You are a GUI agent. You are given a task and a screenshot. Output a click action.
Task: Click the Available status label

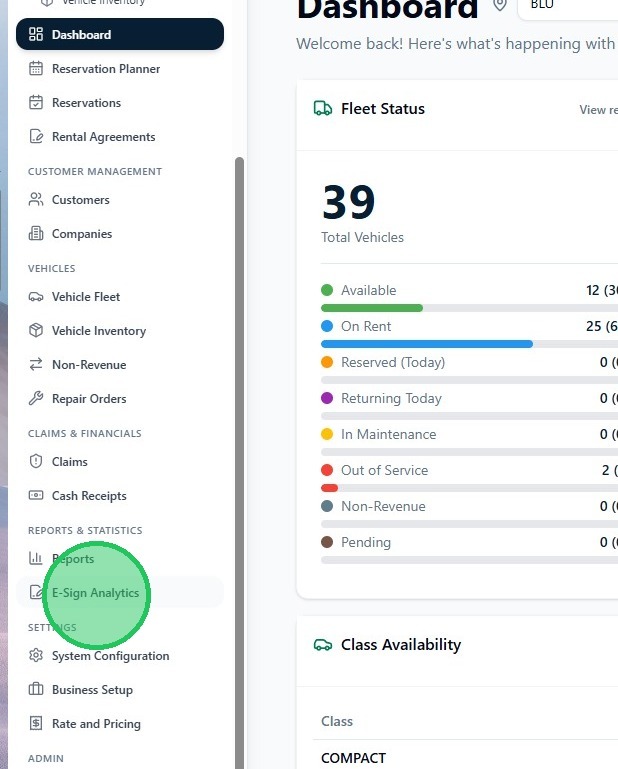[x=368, y=290]
